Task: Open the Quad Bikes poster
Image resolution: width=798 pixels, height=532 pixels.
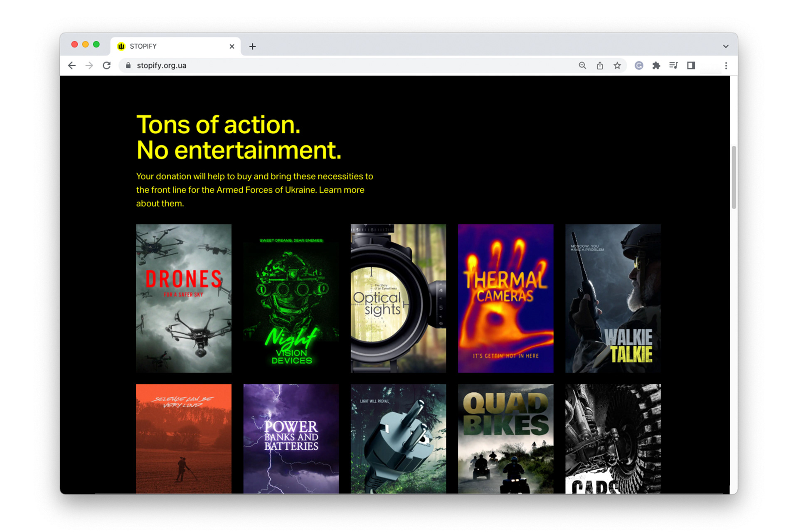Action: pos(505,439)
